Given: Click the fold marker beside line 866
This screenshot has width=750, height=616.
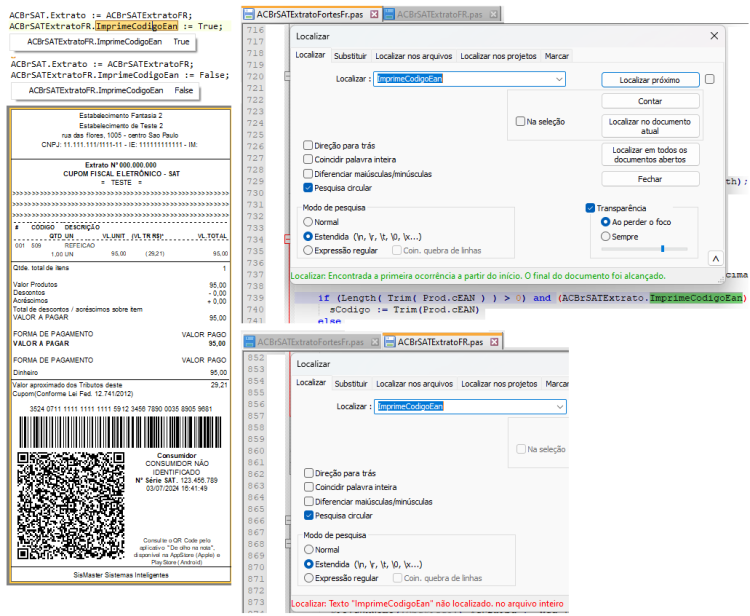Looking at the screenshot, I should click(x=288, y=520).
